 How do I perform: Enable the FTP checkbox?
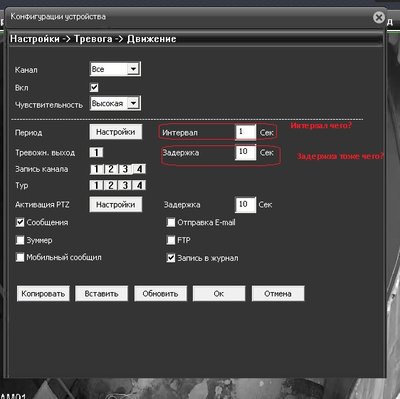(x=171, y=240)
